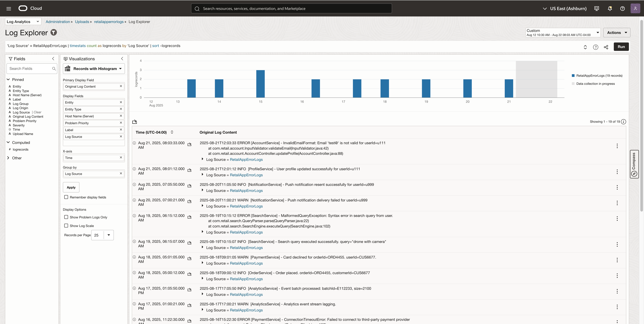Open the Actions menu

point(616,33)
